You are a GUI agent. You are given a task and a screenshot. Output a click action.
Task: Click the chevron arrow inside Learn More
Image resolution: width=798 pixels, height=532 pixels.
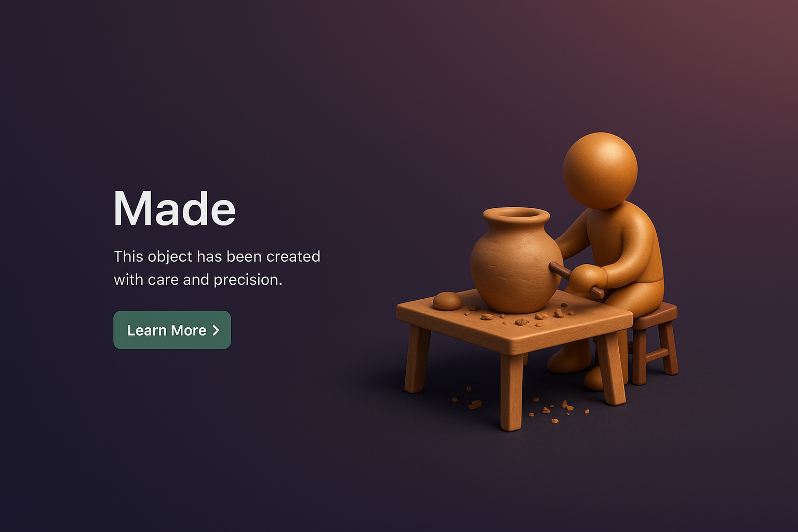coord(216,330)
